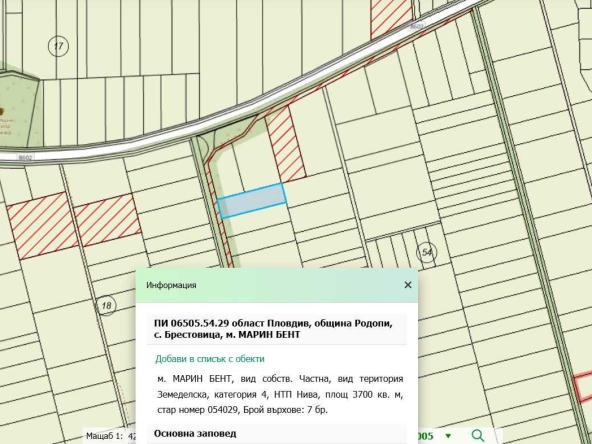
Task: Click the circled 54 cadastral area marker
Action: click(427, 252)
